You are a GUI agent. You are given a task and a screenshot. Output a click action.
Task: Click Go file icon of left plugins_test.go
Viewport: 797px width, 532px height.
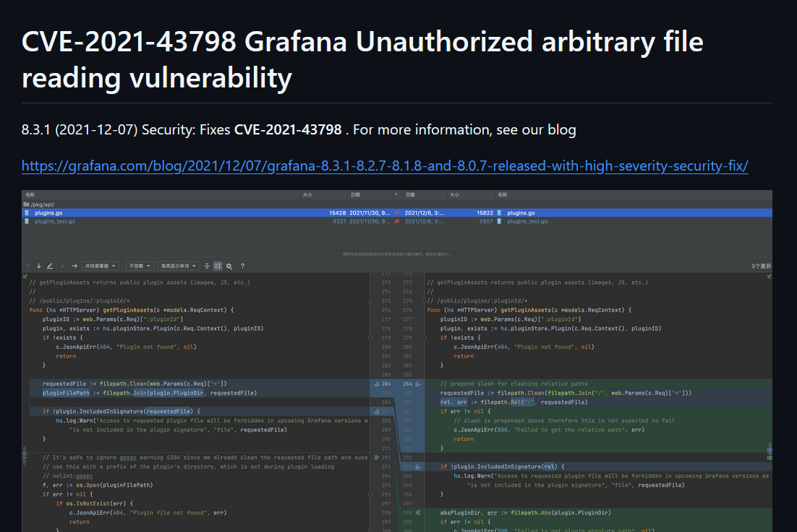pyautogui.click(x=27, y=221)
